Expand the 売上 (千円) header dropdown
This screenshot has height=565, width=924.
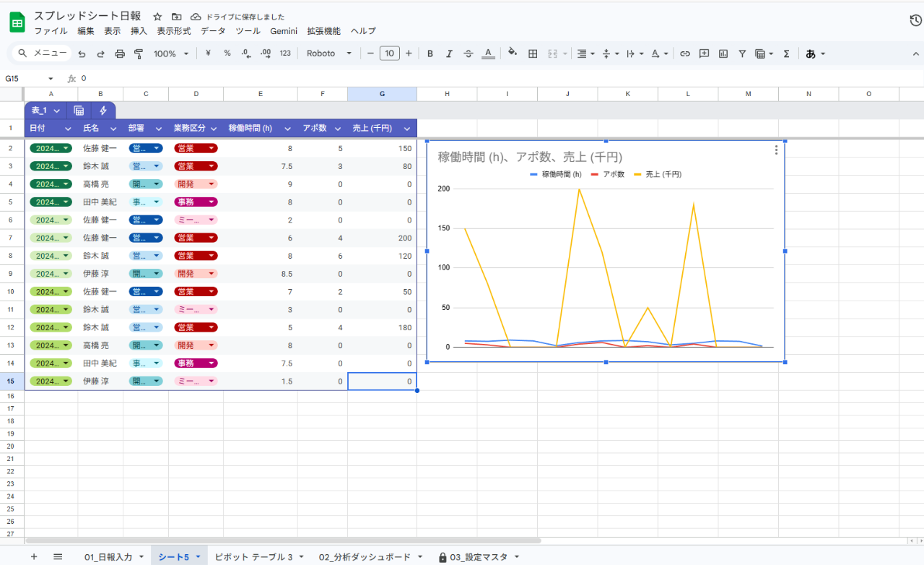[406, 127]
